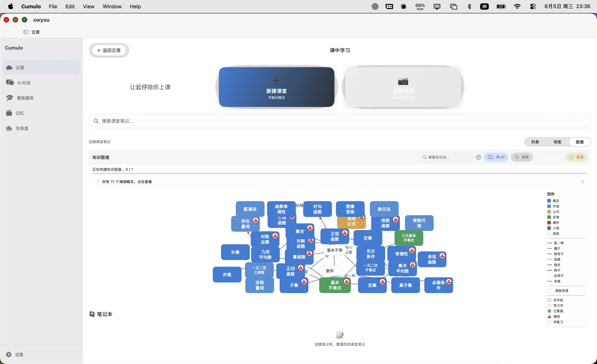The width and height of the screenshot is (597, 364).
Task: Select the 诱导公式 yellow node
Action: [351, 223]
